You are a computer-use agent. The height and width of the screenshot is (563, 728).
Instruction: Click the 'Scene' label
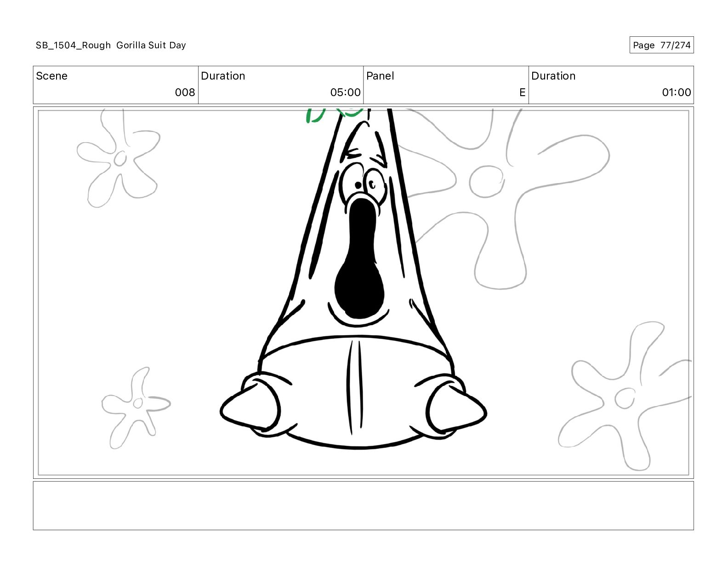pyautogui.click(x=51, y=76)
